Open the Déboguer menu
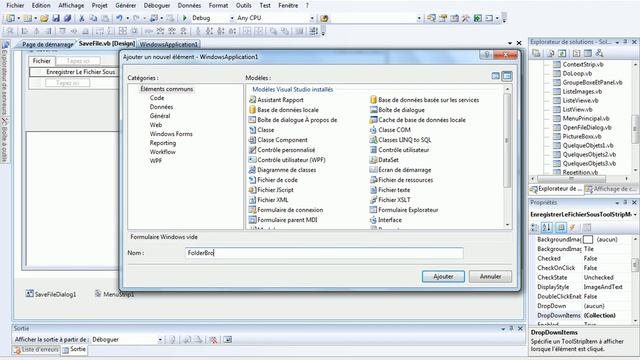 point(157,5)
